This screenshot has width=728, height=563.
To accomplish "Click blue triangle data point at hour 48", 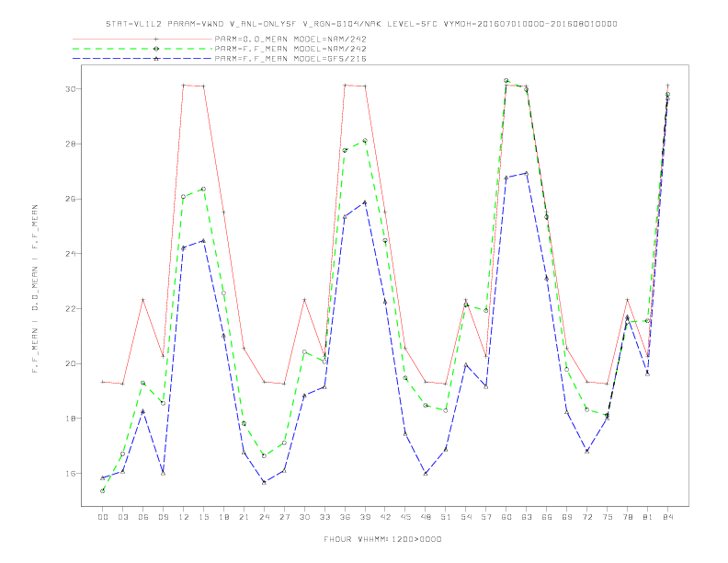I will tap(426, 474).
